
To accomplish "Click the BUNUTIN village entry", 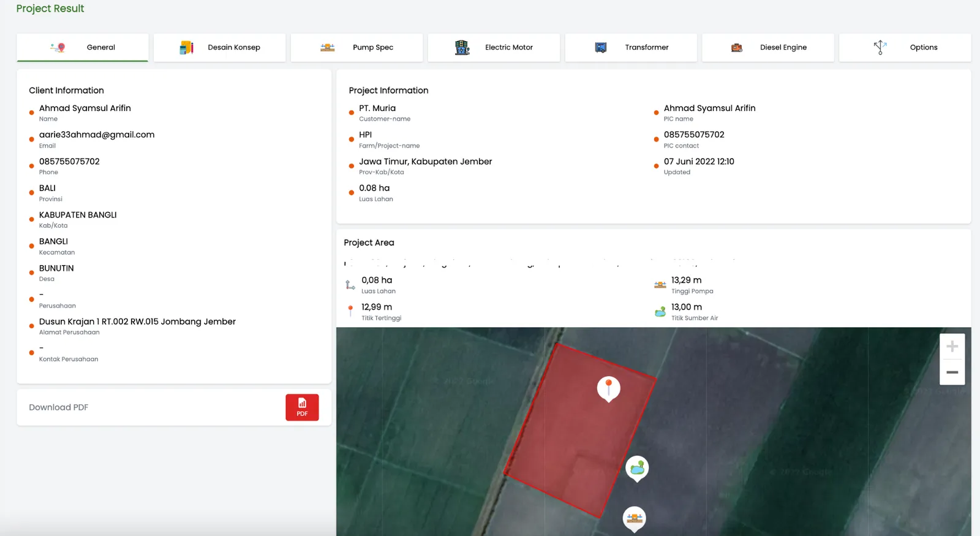I will [x=56, y=268].
